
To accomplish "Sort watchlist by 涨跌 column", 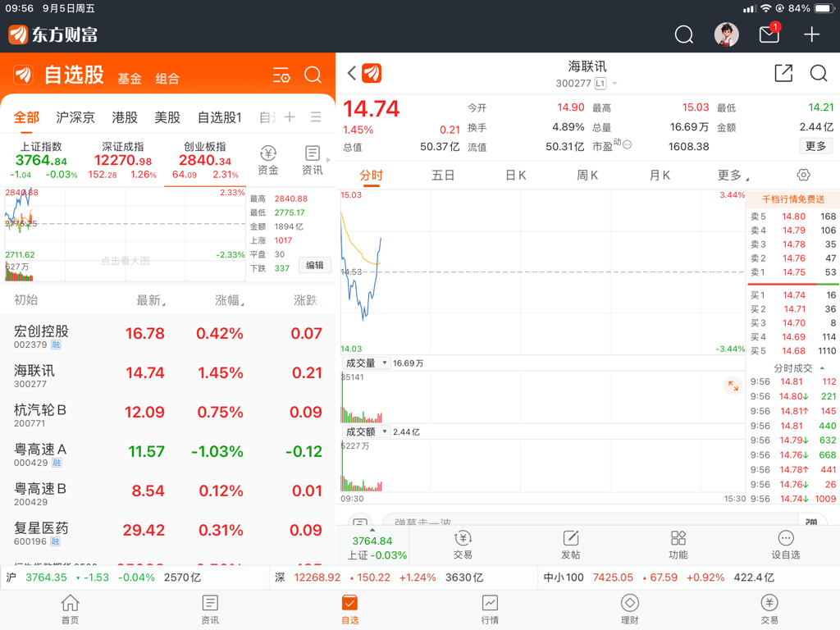I will pos(308,300).
